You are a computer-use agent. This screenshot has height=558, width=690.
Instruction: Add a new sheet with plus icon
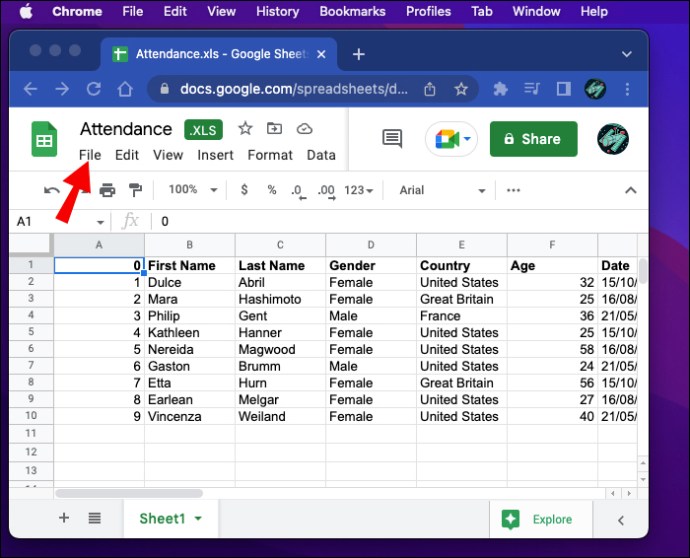click(64, 518)
